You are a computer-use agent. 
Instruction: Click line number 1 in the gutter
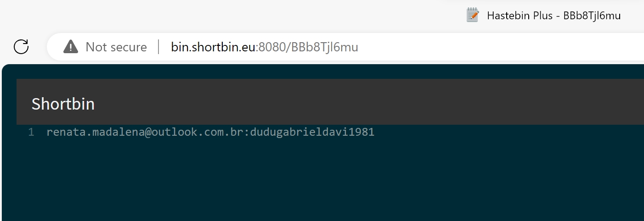pos(31,133)
